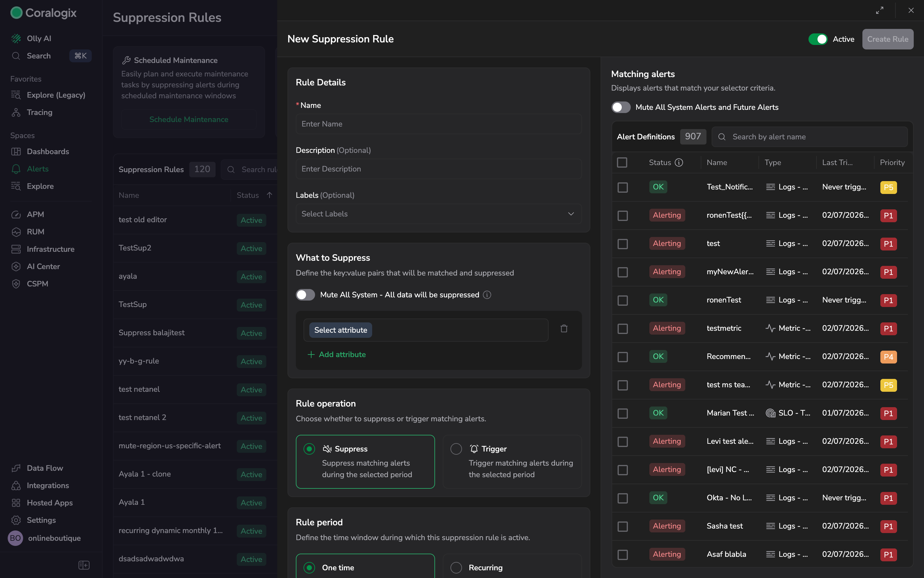Click the P4 priority badge for Recommen...
Image resolution: width=924 pixels, height=578 pixels.
888,357
